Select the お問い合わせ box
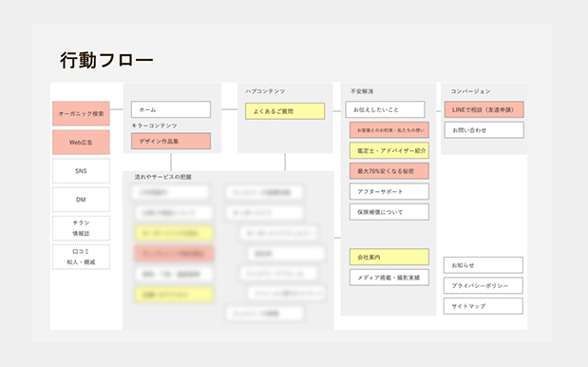The height and width of the screenshot is (367, 588). 484,130
